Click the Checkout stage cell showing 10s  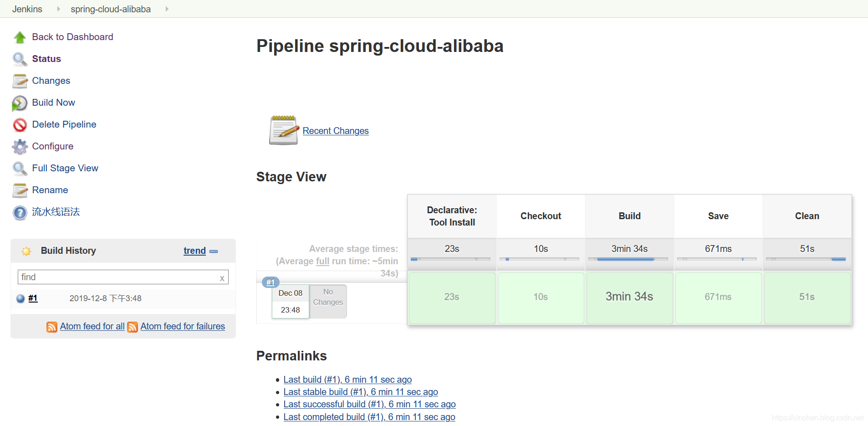(x=541, y=298)
